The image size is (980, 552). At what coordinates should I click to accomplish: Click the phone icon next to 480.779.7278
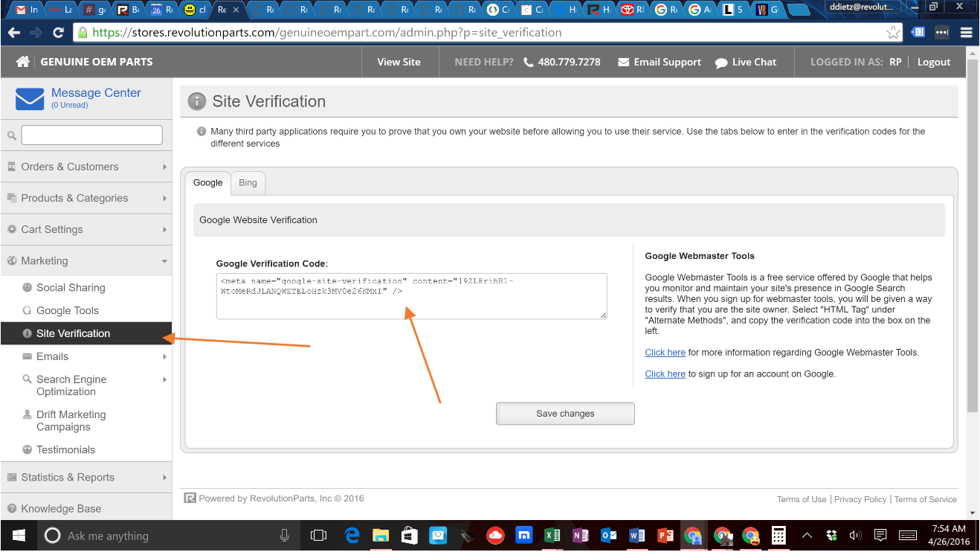coord(529,62)
